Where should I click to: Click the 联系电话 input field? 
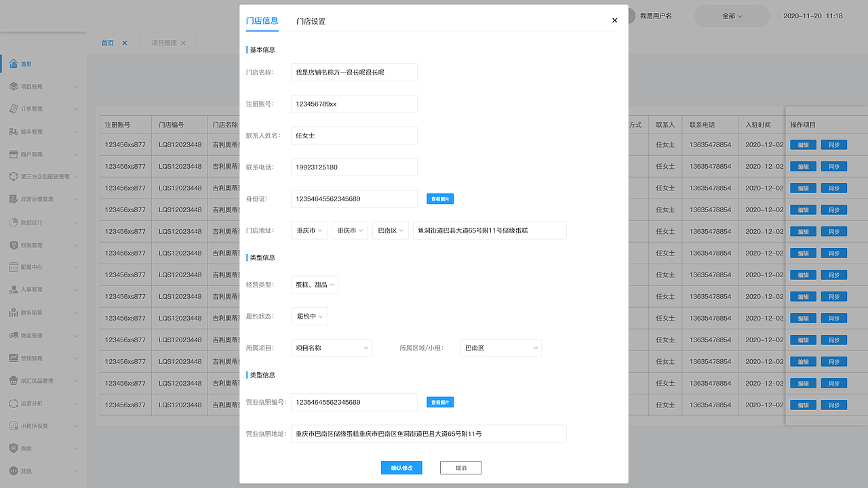[x=354, y=167]
